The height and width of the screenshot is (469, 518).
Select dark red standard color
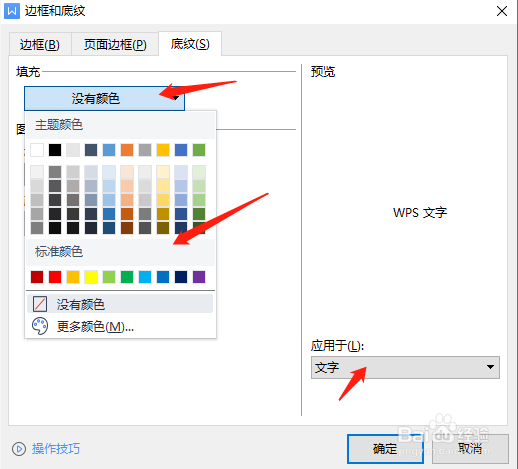pyautogui.click(x=37, y=277)
